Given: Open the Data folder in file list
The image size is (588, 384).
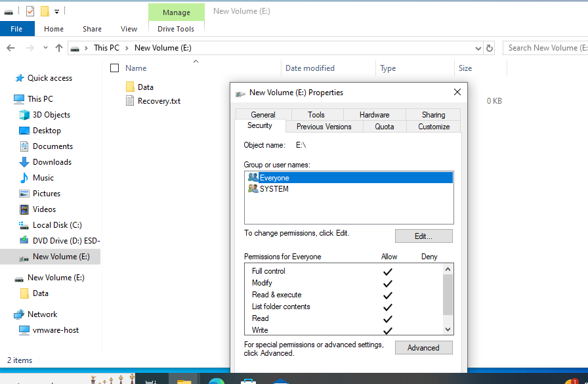Looking at the screenshot, I should 144,86.
